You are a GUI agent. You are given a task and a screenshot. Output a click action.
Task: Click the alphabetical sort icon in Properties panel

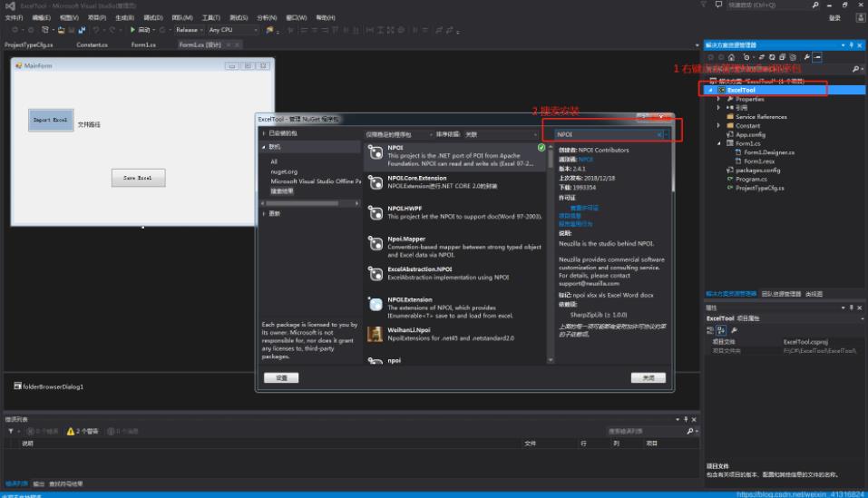(721, 330)
